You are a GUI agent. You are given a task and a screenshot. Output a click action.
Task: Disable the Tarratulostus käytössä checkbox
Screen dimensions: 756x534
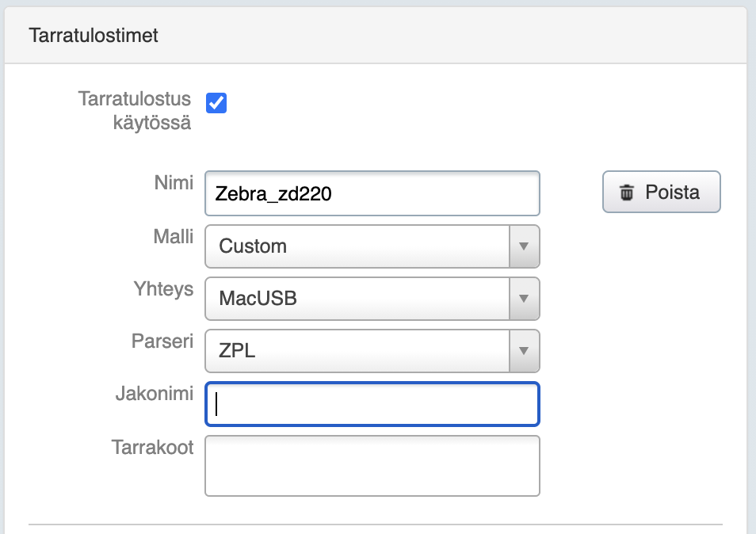click(x=216, y=103)
